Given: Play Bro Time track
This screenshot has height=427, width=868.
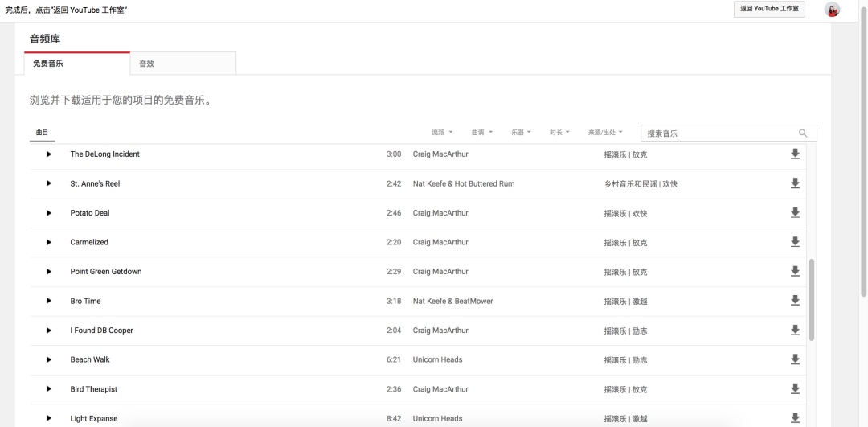Looking at the screenshot, I should [x=49, y=301].
